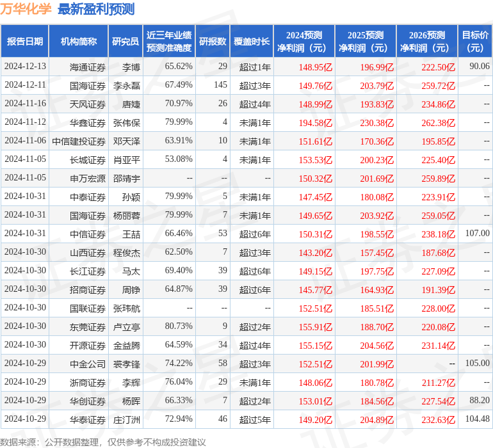Click target price 88.20

coord(480,400)
